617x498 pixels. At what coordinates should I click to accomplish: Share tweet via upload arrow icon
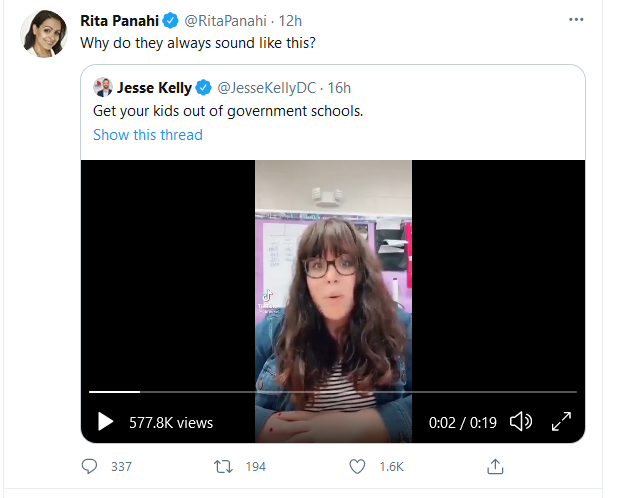click(494, 467)
